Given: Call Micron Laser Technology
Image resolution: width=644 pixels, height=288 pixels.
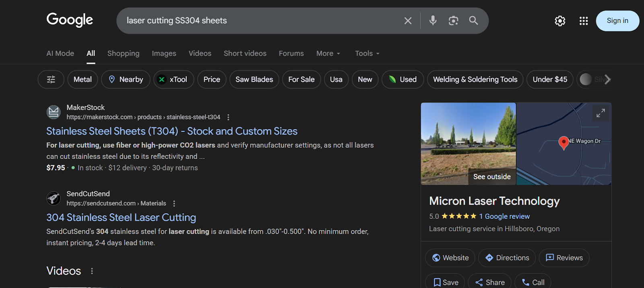Looking at the screenshot, I should (533, 281).
